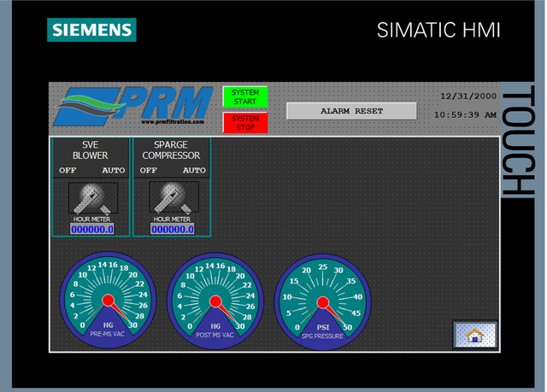Click the www.prmfiltration.com text
This screenshot has width=547, height=392.
pos(173,122)
